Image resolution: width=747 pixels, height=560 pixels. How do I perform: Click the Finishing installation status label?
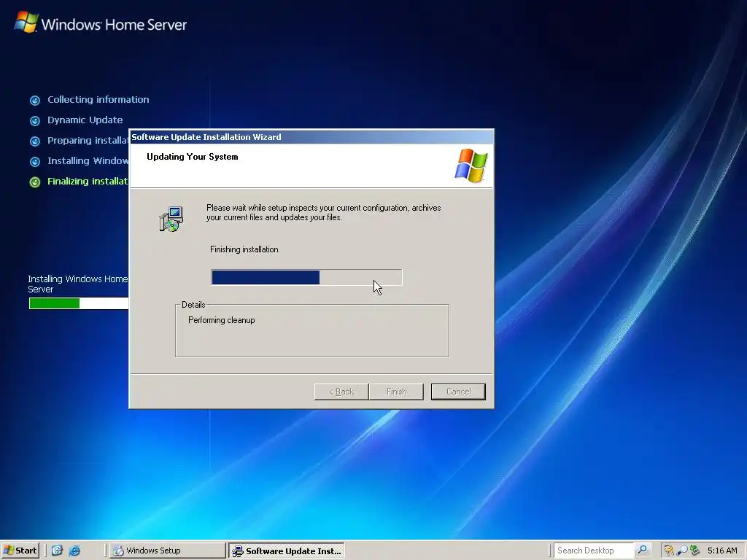pyautogui.click(x=244, y=249)
